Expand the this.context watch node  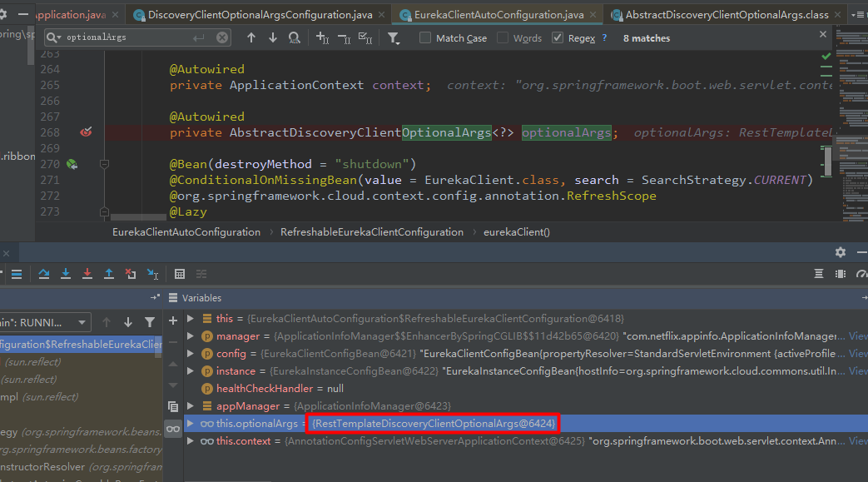click(x=191, y=441)
